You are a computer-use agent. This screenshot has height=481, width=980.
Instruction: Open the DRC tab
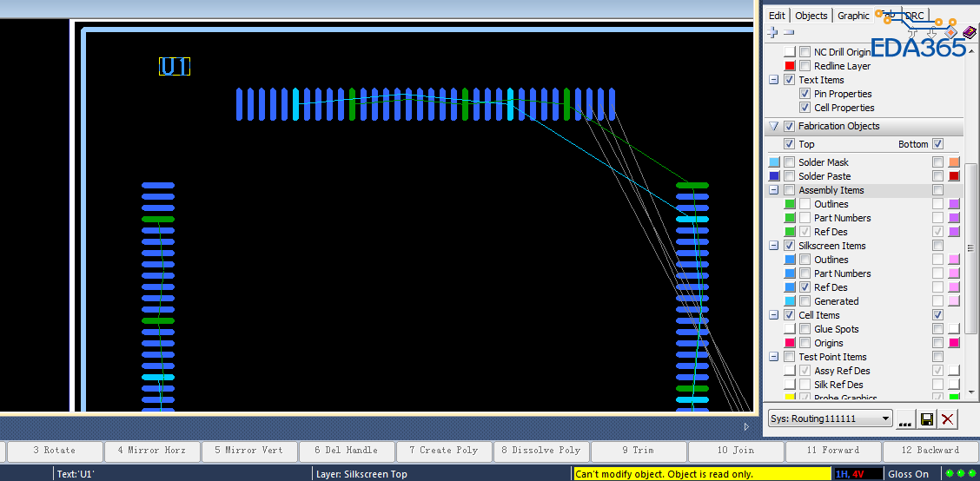pyautogui.click(x=915, y=16)
